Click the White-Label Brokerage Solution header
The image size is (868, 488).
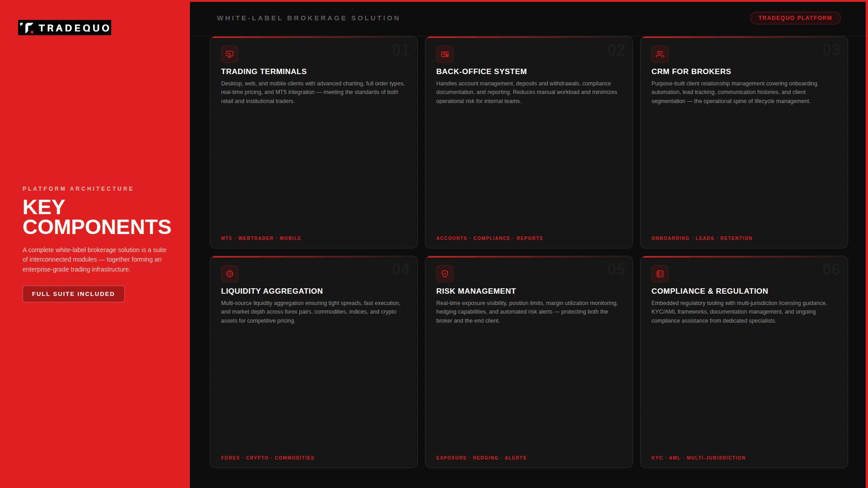308,18
